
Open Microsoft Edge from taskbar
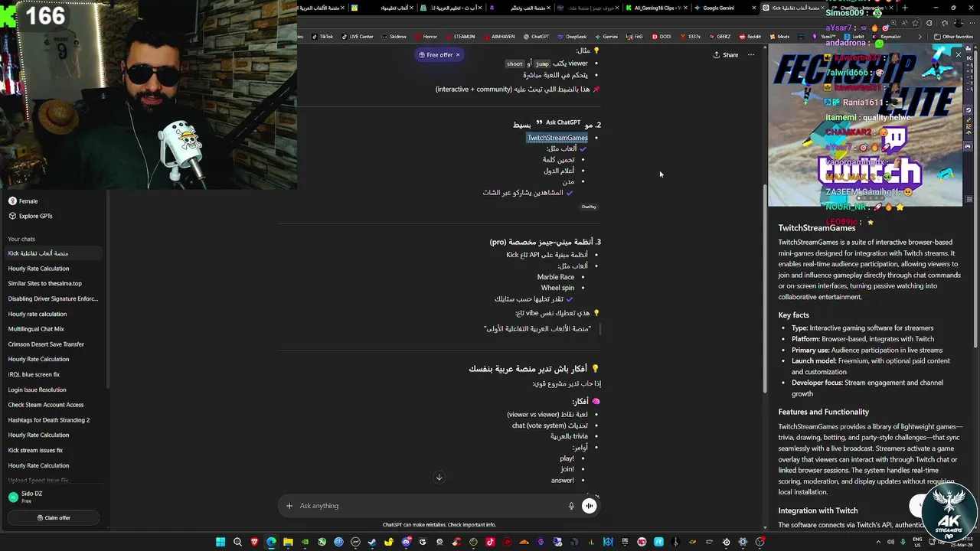pos(271,542)
